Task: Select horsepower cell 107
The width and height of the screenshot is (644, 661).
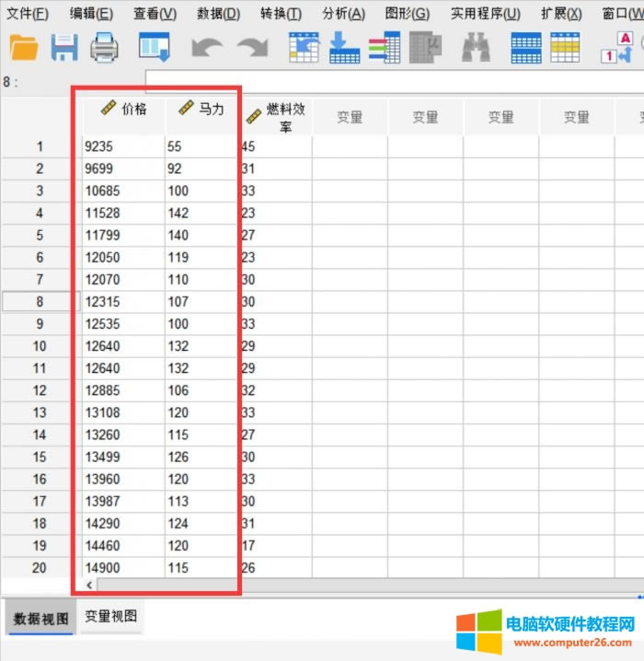Action: click(x=202, y=302)
